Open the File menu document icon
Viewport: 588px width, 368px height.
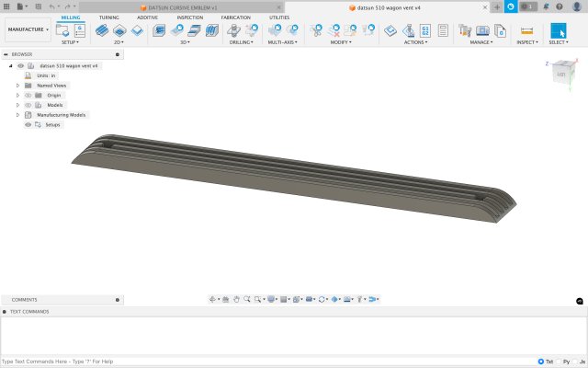20,6
